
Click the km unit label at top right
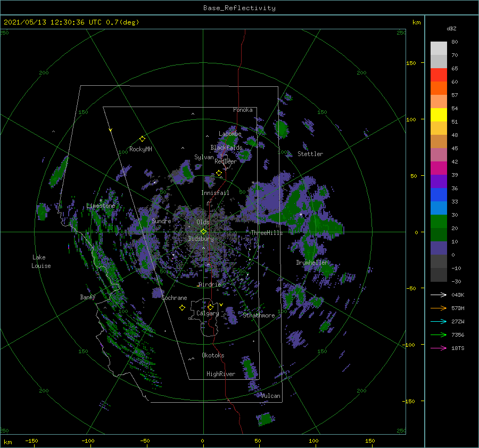(416, 22)
